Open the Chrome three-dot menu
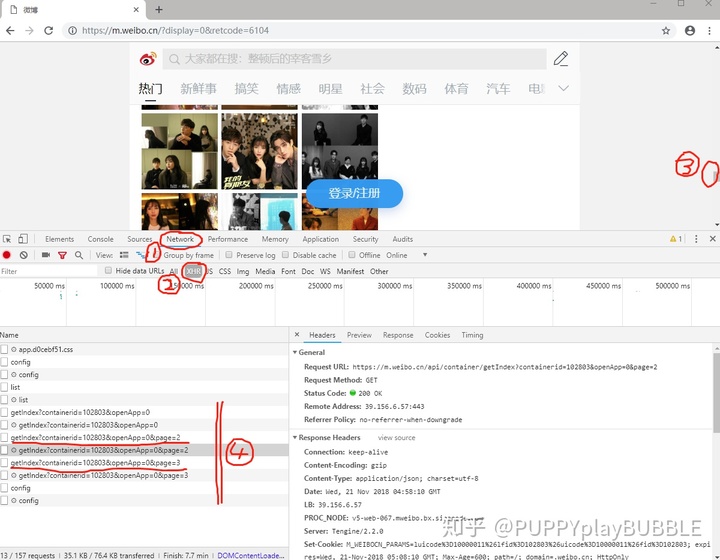Image resolution: width=720 pixels, height=560 pixels. coord(710,31)
